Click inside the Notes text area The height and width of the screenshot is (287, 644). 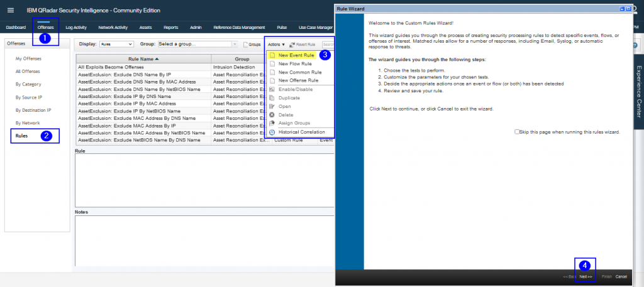[204, 241]
